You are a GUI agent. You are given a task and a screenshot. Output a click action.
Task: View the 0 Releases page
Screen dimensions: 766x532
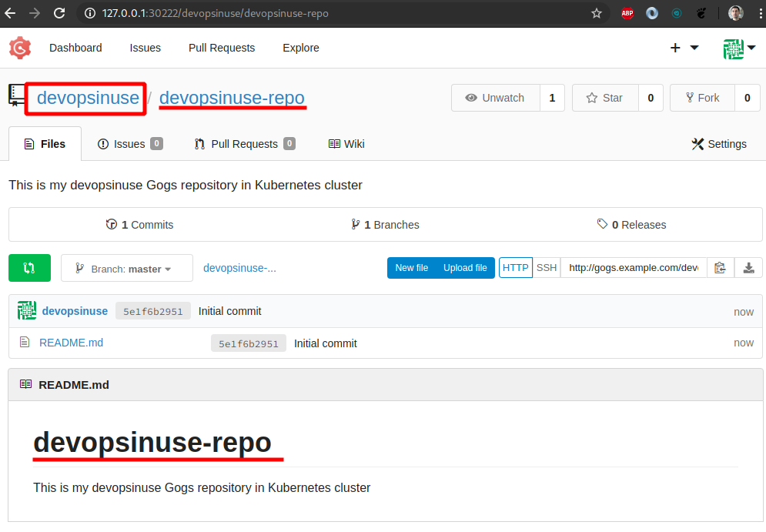(631, 225)
